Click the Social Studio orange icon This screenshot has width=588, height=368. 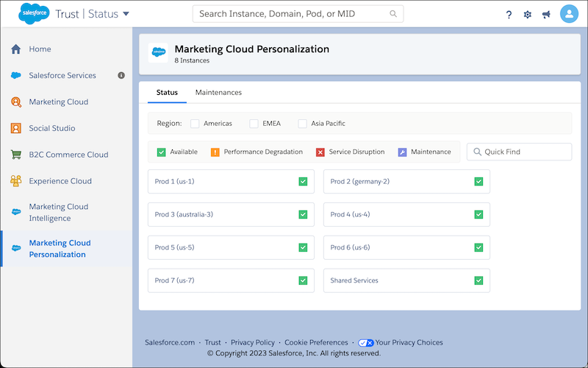click(15, 128)
